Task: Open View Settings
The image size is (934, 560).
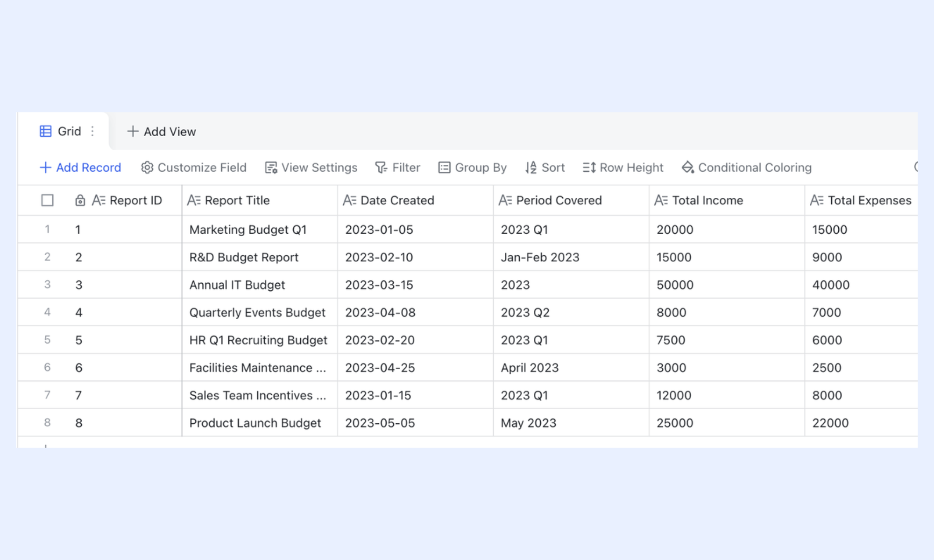Action: click(311, 168)
